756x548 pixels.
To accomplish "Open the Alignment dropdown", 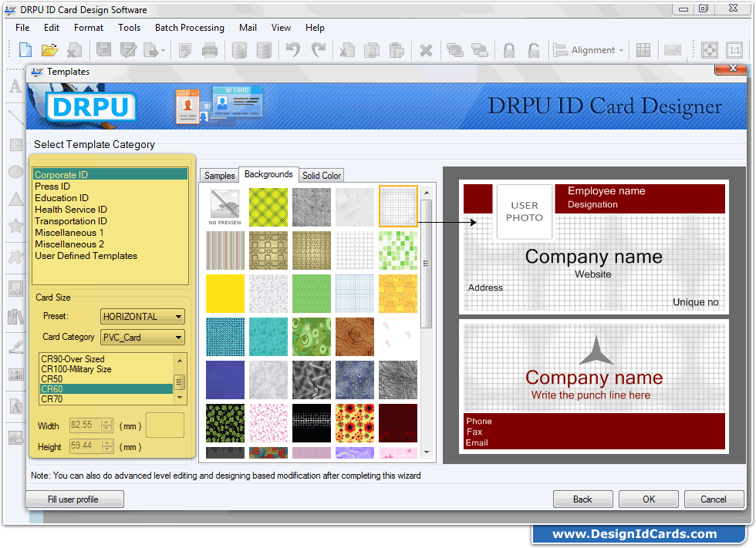I will [x=589, y=49].
